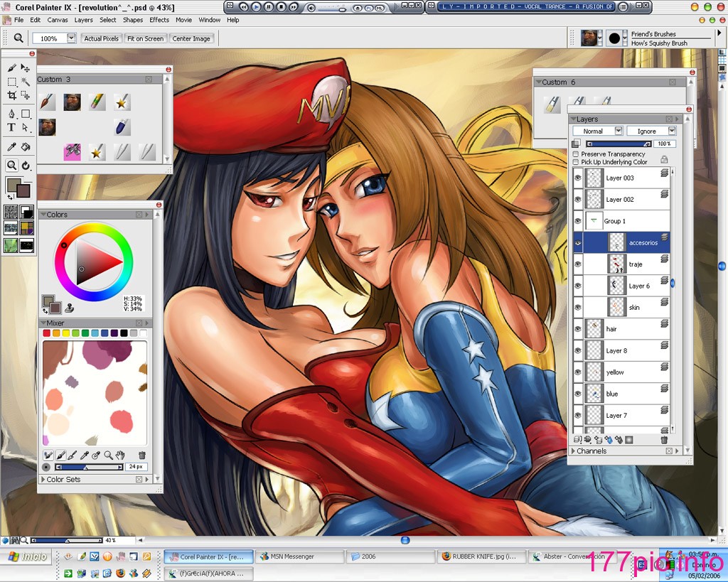Open the 2006 folder taskbar button
Screen dimensions: 728x582
tap(390, 556)
